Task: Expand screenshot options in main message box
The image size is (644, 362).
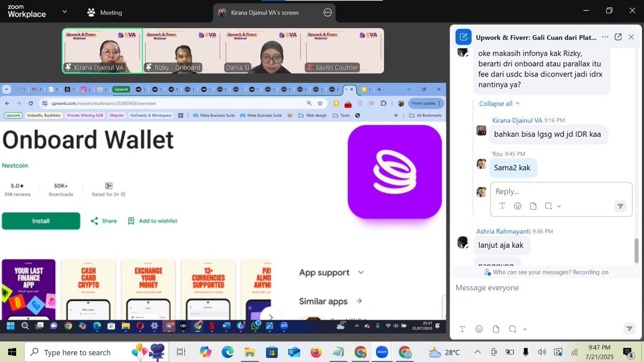Action: 525,329
